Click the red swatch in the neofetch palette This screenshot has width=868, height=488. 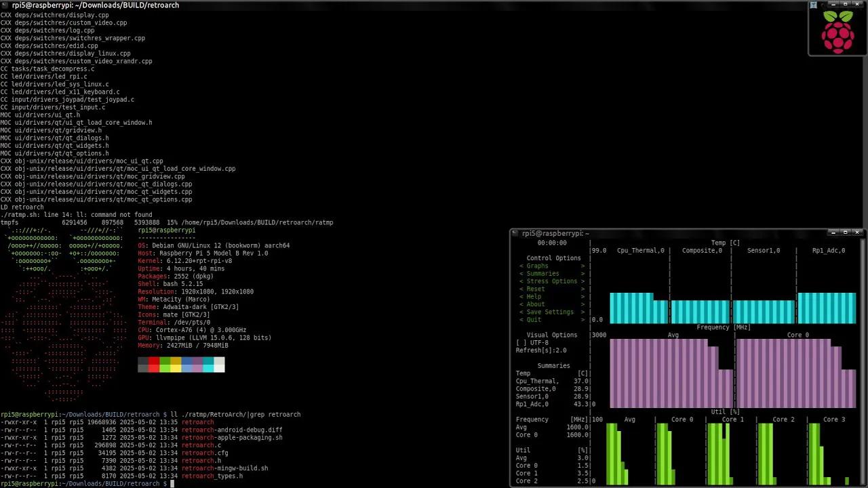point(154,365)
